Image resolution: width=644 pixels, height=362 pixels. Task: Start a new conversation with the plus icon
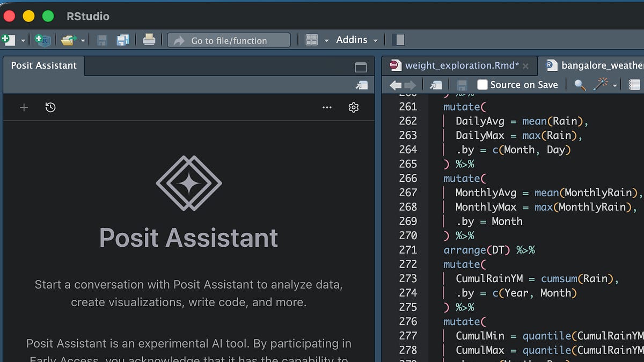pos(24,107)
